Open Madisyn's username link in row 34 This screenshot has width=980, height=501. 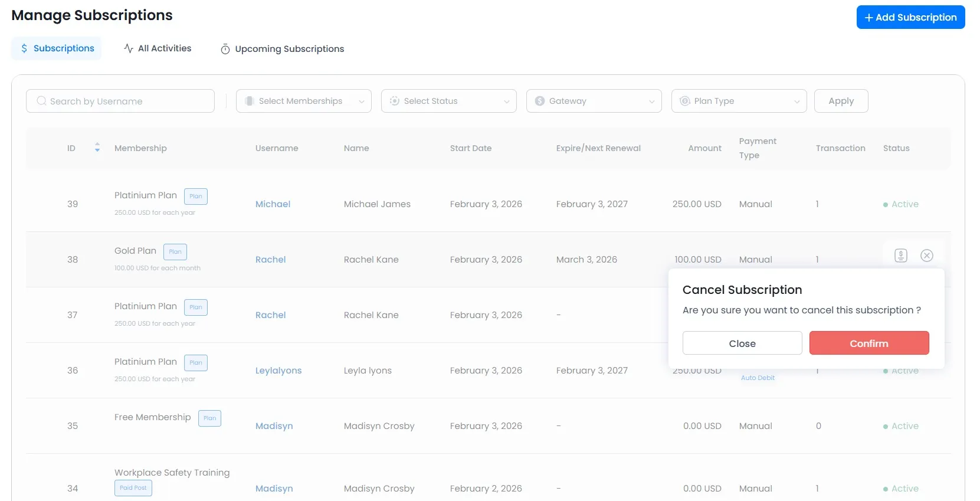click(x=274, y=489)
